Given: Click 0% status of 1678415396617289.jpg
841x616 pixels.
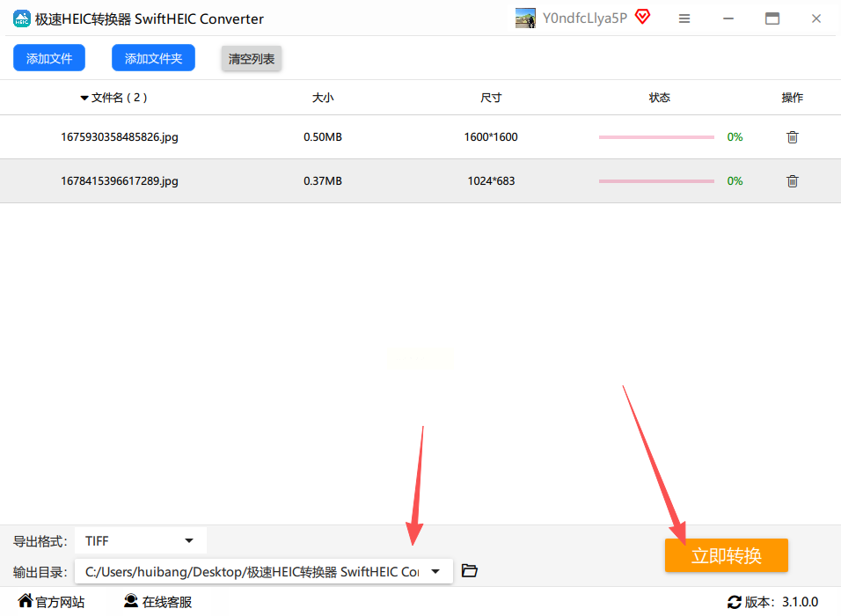Looking at the screenshot, I should click(735, 180).
